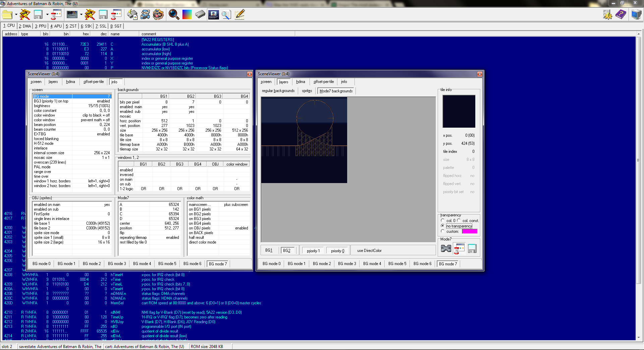Click the SNES cartridge icon
Image resolution: width=644 pixels, height=350 pixels.
pyautogui.click(x=72, y=14)
